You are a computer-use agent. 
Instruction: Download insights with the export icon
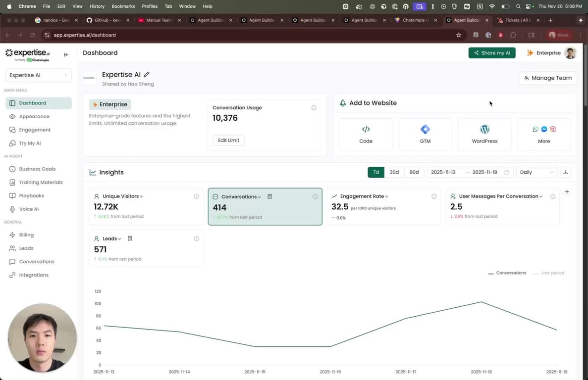coord(566,172)
